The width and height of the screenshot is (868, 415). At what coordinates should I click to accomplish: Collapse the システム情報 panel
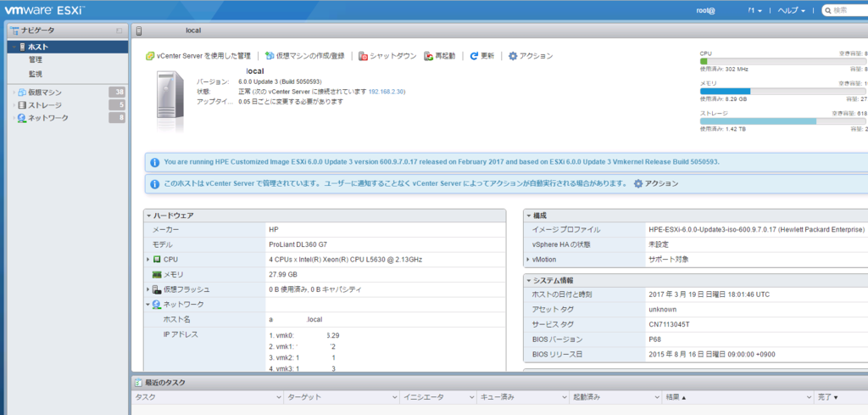click(529, 280)
